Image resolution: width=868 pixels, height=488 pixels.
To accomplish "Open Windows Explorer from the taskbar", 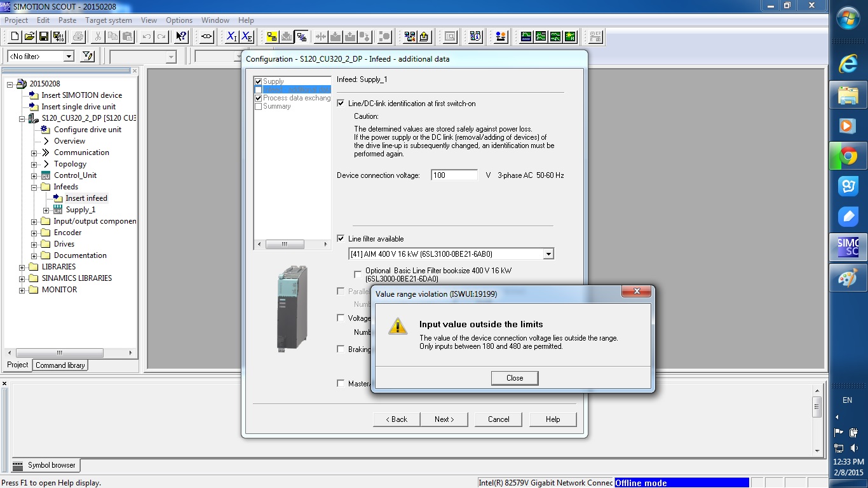I will 848,95.
